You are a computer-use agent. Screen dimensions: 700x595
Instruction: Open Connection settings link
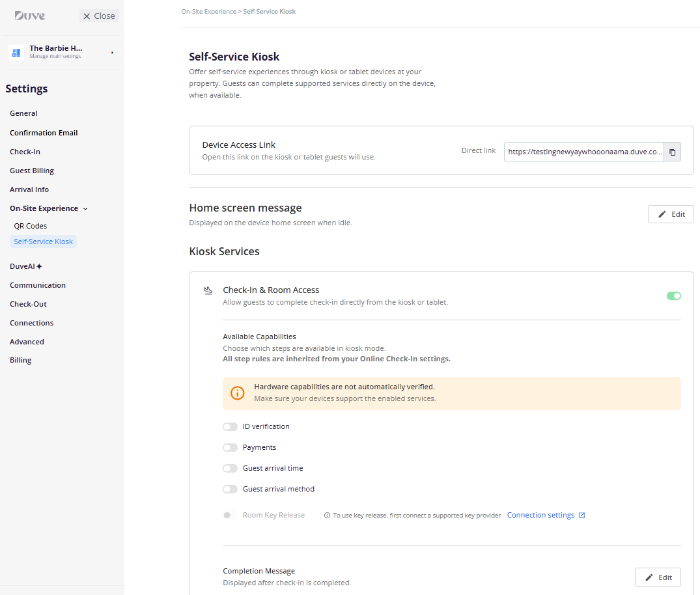(540, 515)
